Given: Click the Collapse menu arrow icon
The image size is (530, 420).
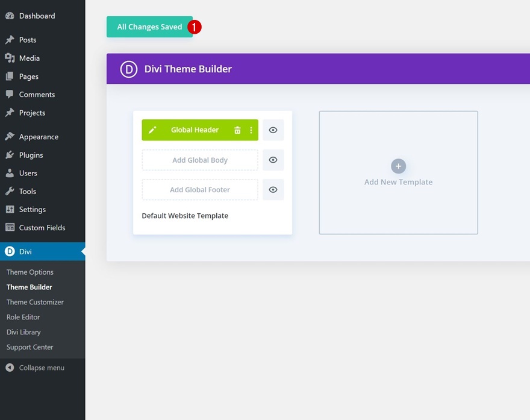Looking at the screenshot, I should (10, 368).
